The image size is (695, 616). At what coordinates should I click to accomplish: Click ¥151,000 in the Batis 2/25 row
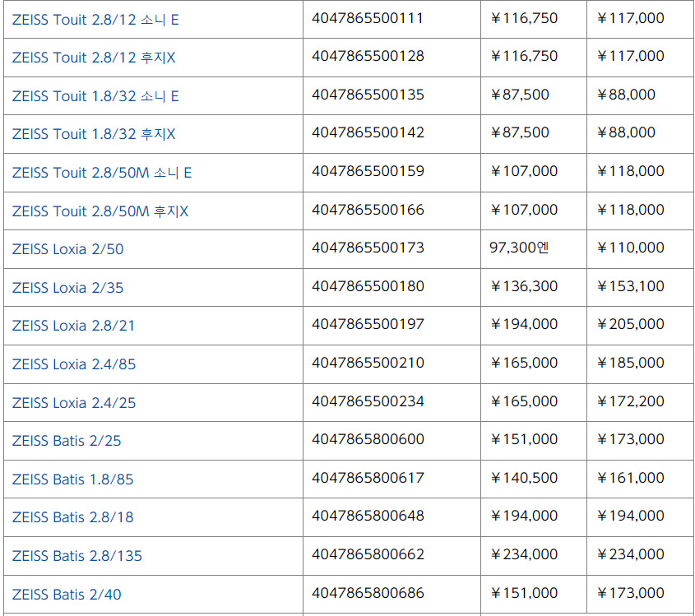click(524, 438)
